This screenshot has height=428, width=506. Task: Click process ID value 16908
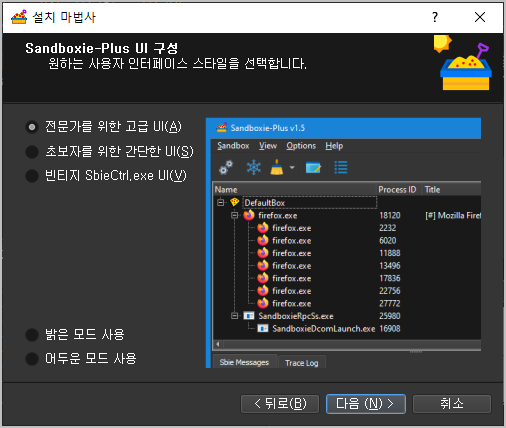390,329
